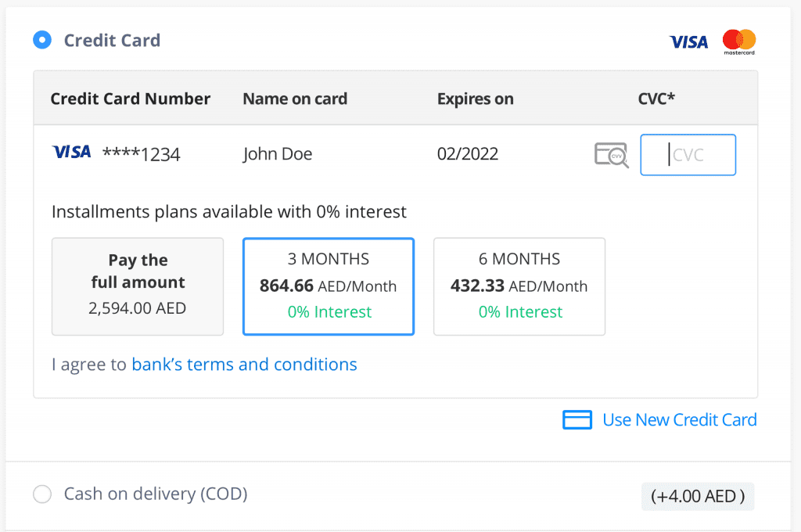Click the Credit Card Number column header
Viewport: 801px width, 532px height.
tap(131, 99)
